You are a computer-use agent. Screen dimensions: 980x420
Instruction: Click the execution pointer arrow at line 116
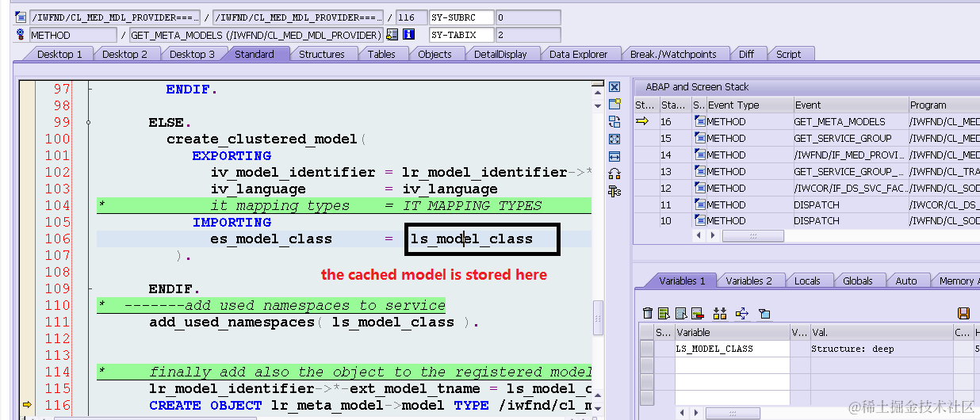[x=27, y=405]
